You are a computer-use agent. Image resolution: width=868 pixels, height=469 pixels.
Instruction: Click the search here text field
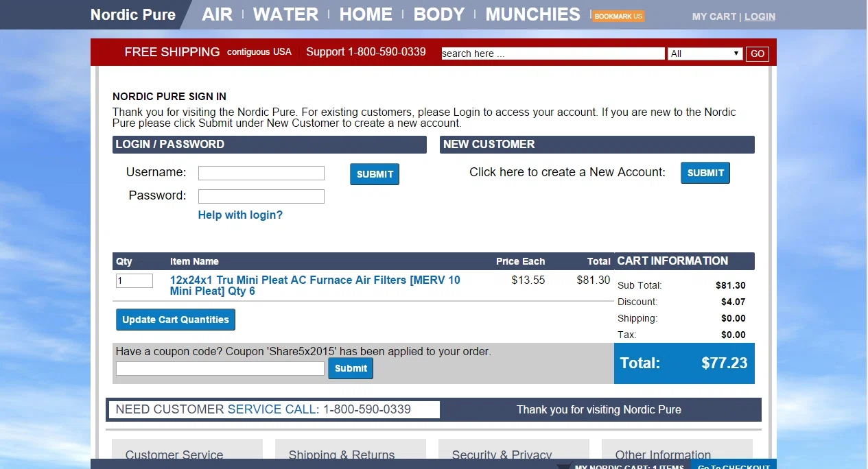(x=552, y=53)
